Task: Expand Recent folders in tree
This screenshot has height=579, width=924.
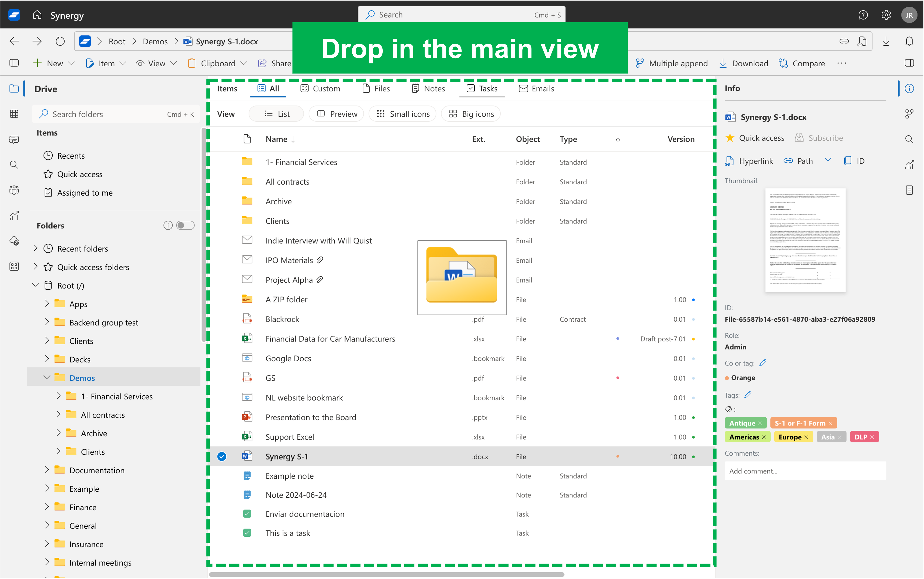Action: (x=35, y=248)
